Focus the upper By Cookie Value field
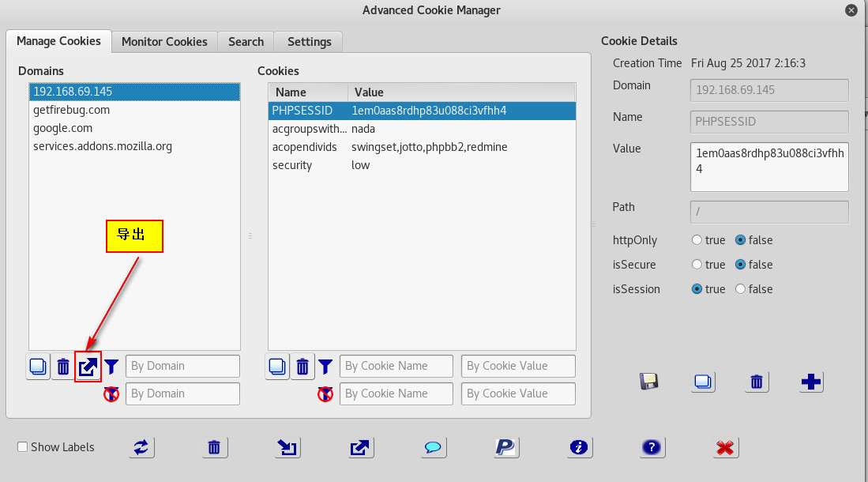 point(518,366)
